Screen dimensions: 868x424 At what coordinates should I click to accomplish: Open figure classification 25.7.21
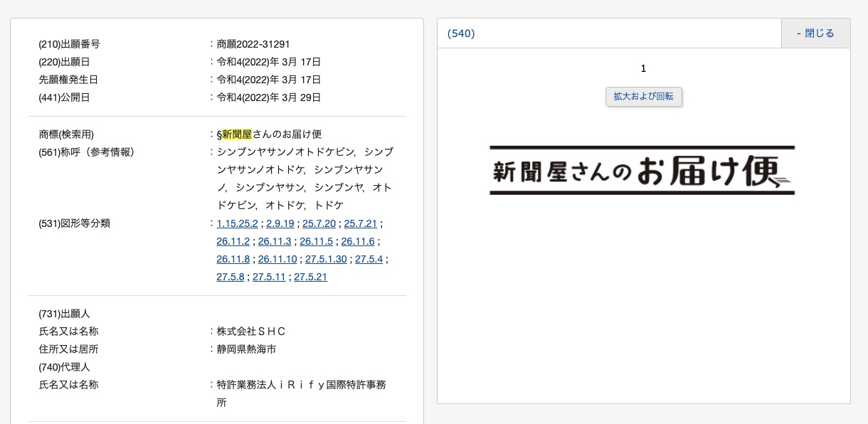(x=361, y=223)
